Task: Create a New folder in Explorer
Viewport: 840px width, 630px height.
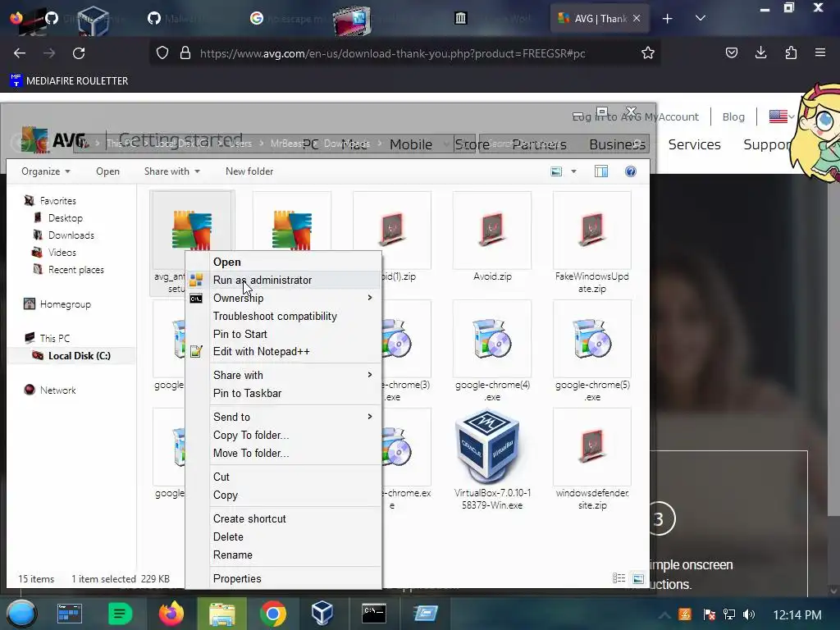Action: (249, 171)
